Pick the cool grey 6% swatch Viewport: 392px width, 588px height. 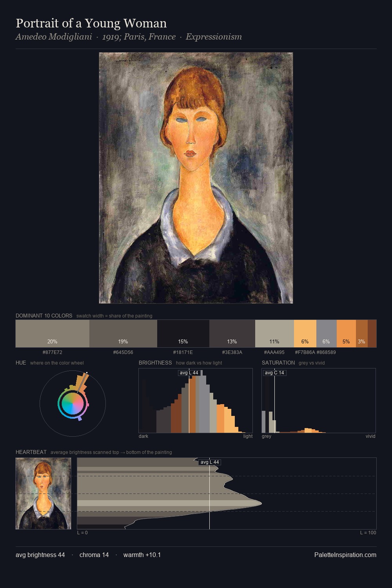(x=327, y=334)
